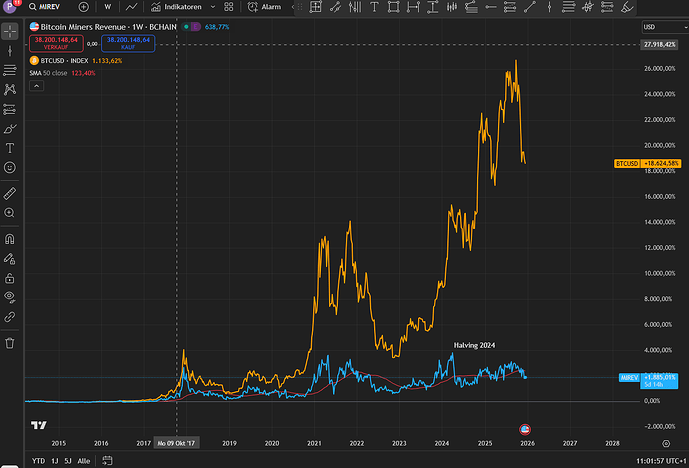Toggle the green market status dot indicator
This screenshot has height=468, width=689.
pos(186,27)
